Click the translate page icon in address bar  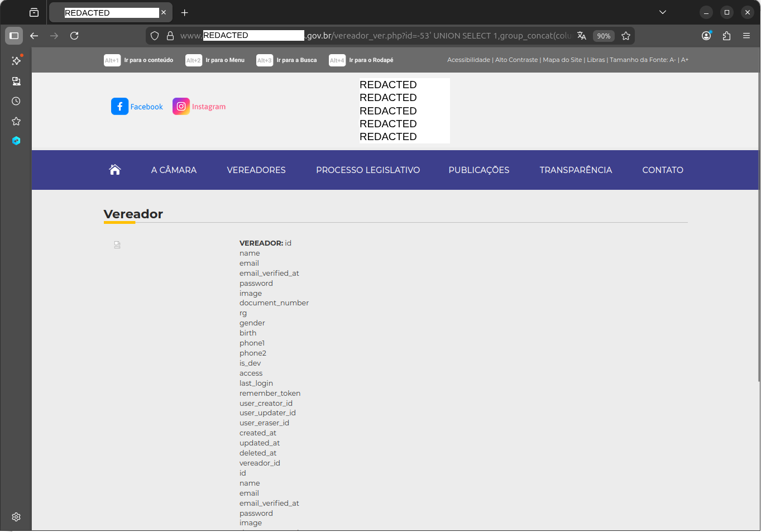pos(581,35)
